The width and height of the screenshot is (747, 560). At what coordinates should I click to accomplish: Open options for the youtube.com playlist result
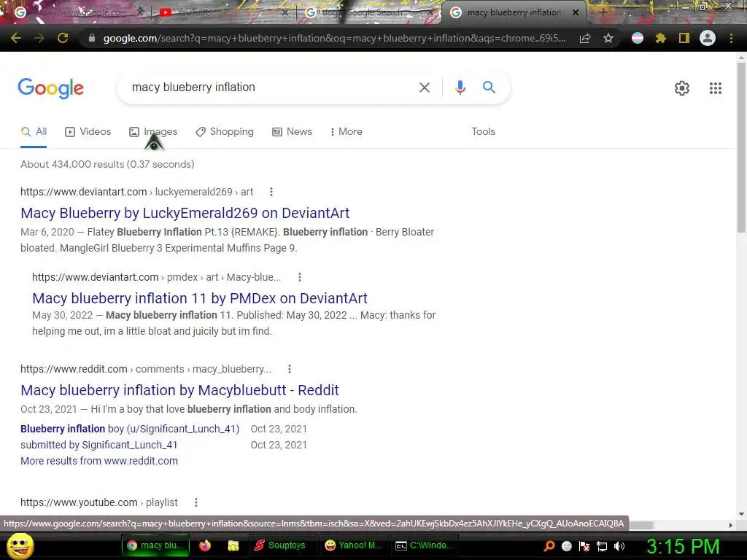point(196,502)
